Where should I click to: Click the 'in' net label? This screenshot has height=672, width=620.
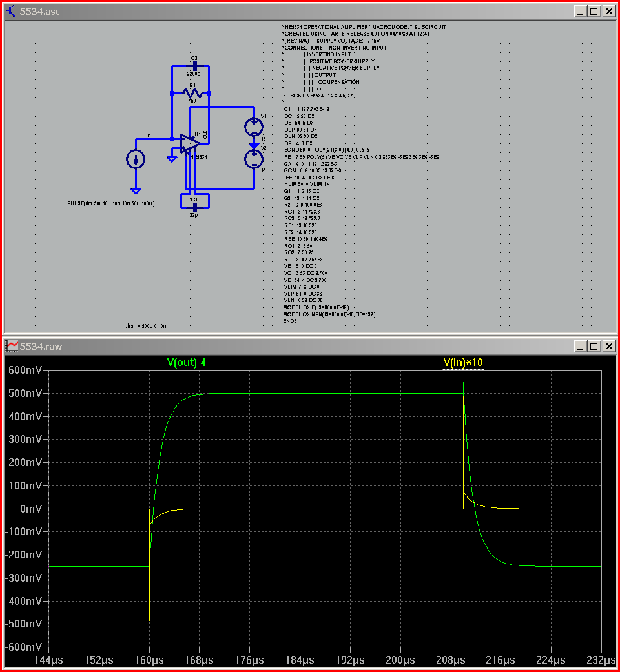point(148,136)
